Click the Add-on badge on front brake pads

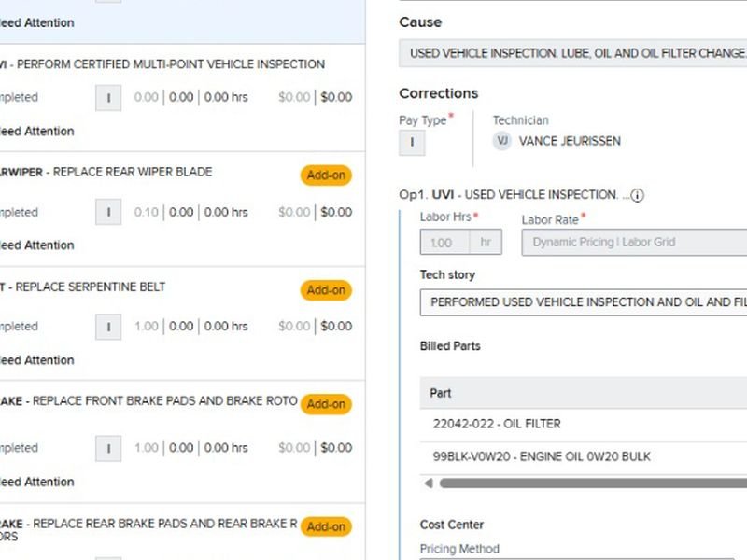point(326,404)
